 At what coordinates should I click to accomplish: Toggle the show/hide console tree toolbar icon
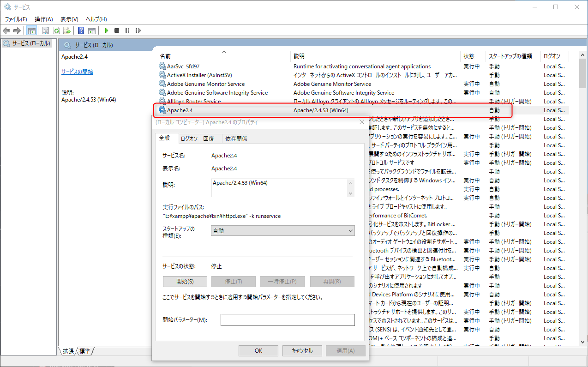pyautogui.click(x=32, y=30)
